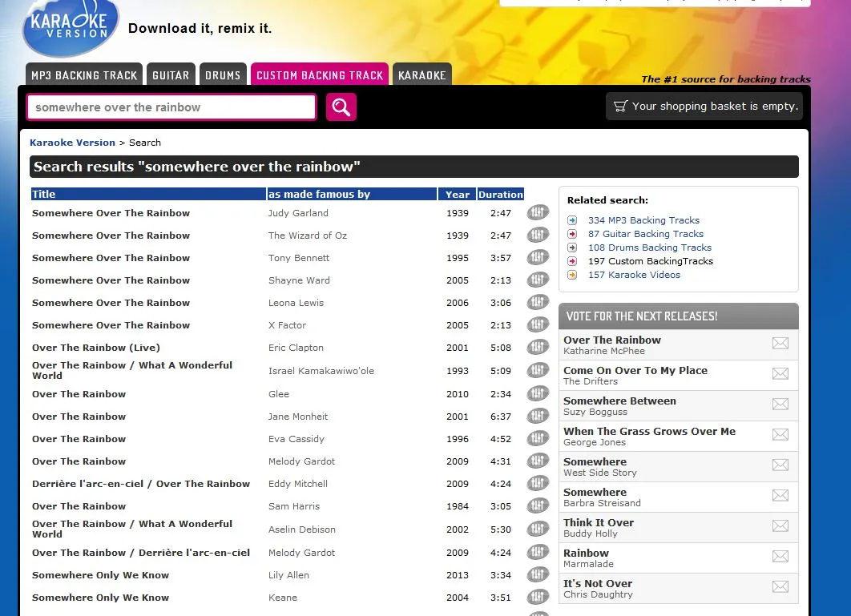This screenshot has width=851, height=616.
Task: Vote envelope for Rainbow by Marmalade
Action: [x=780, y=556]
